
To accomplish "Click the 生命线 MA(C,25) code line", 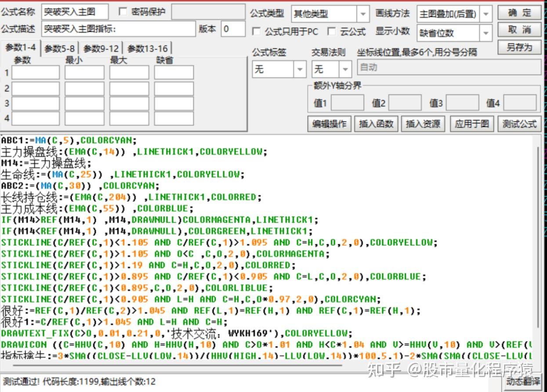I will click(x=123, y=175).
